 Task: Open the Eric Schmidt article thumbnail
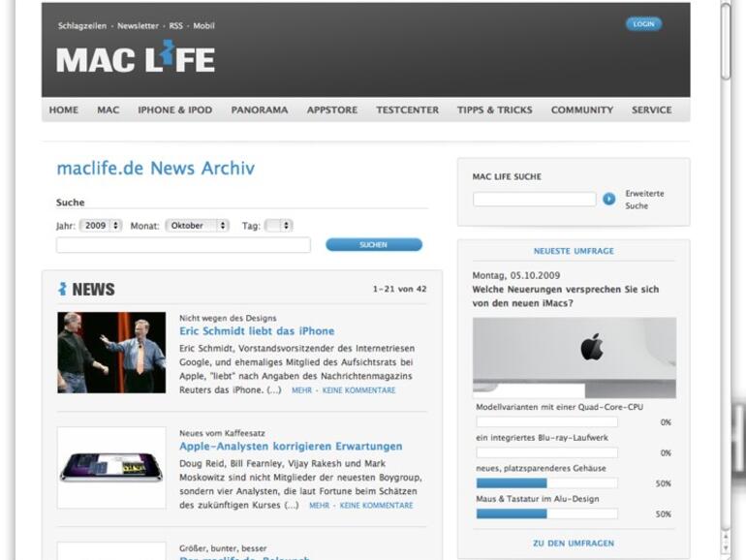(111, 353)
